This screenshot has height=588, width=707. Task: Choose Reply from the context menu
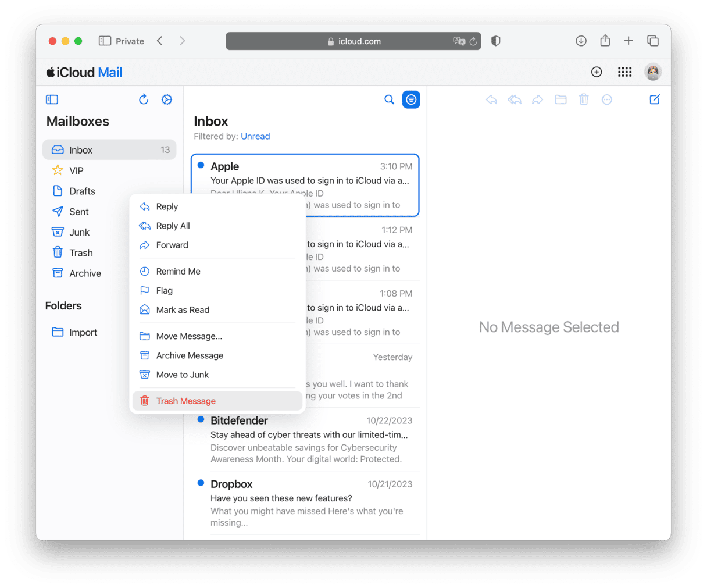[217, 206]
